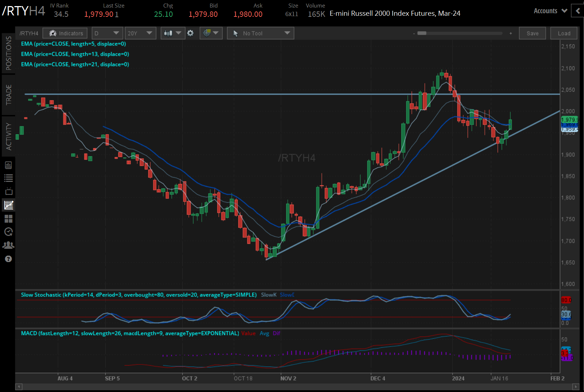Open the watchlist list icon in sidebar
584x392 pixels.
coord(9,178)
